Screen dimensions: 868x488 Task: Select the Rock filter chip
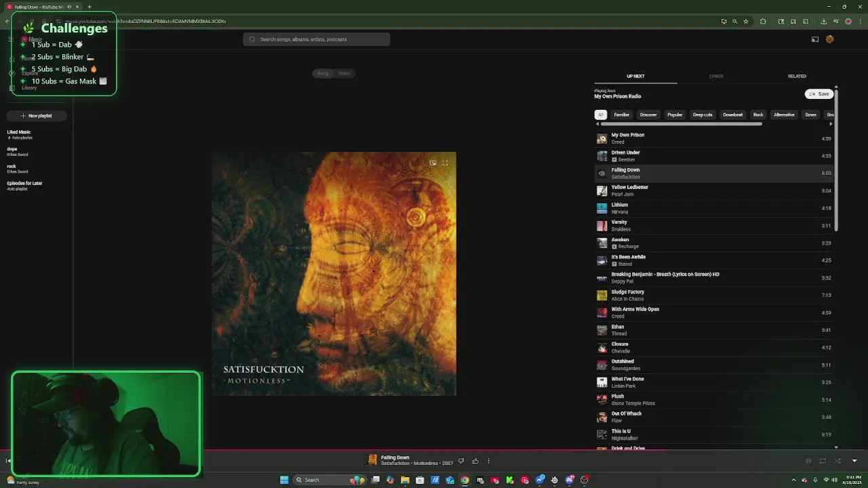(x=758, y=115)
